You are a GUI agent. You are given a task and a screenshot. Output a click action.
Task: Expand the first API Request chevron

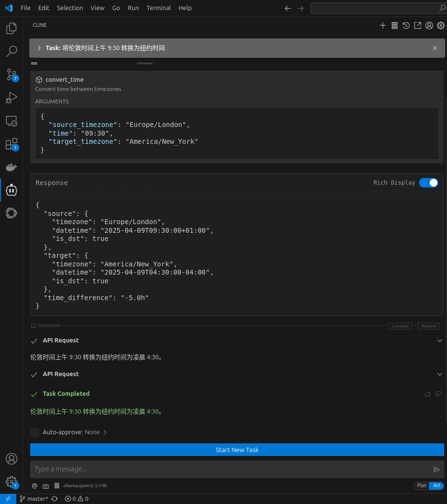[440, 340]
